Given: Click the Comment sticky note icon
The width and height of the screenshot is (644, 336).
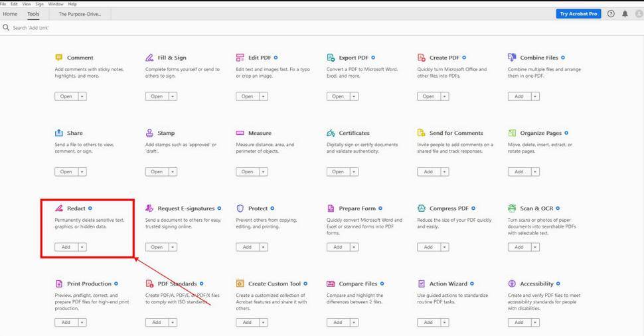Looking at the screenshot, I should tap(59, 58).
